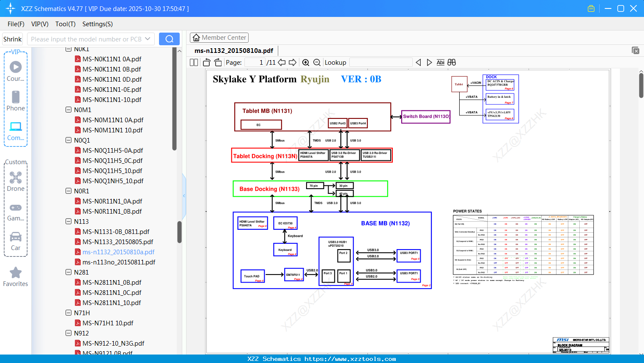Open the Courses category in the sidebar
This screenshot has width=644, height=363.
pyautogui.click(x=16, y=71)
